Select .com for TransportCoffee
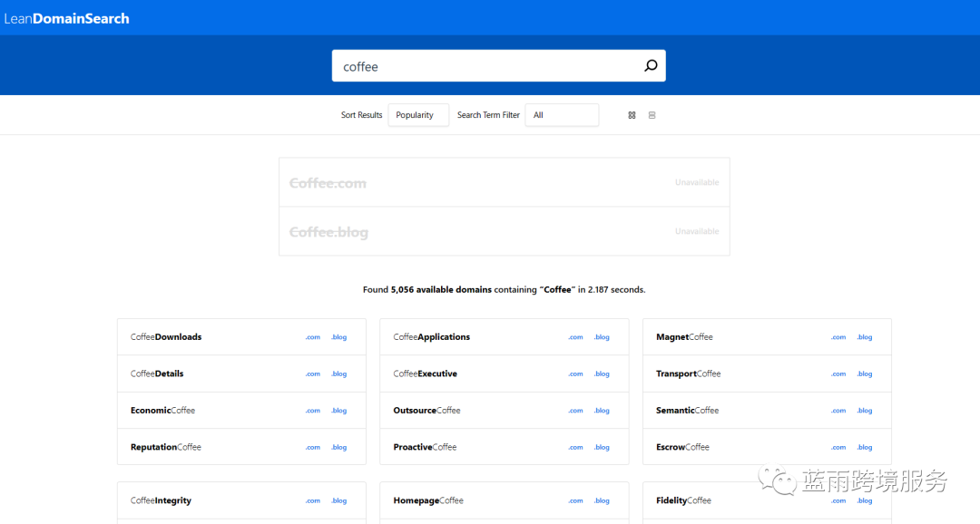Image resolution: width=980 pixels, height=524 pixels. [x=838, y=374]
